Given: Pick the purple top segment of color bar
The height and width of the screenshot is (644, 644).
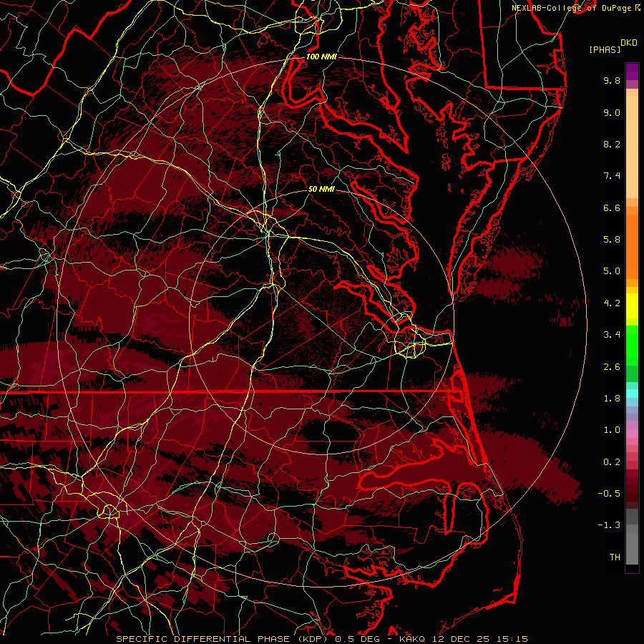Looking at the screenshot, I should click(632, 72).
